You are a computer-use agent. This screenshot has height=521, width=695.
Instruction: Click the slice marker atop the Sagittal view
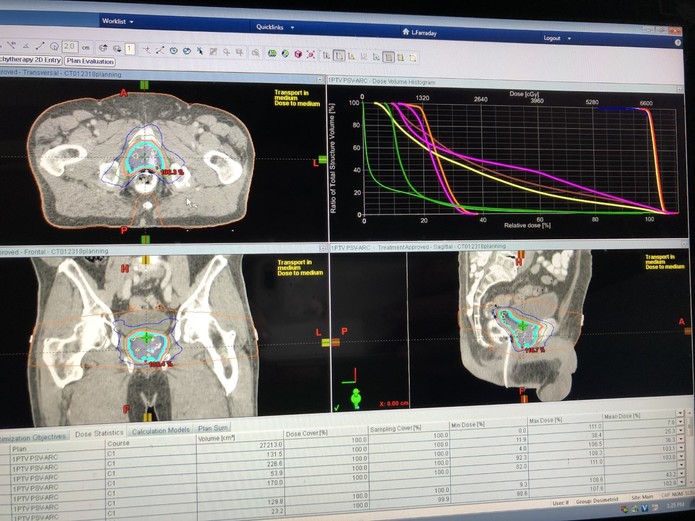click(520, 255)
